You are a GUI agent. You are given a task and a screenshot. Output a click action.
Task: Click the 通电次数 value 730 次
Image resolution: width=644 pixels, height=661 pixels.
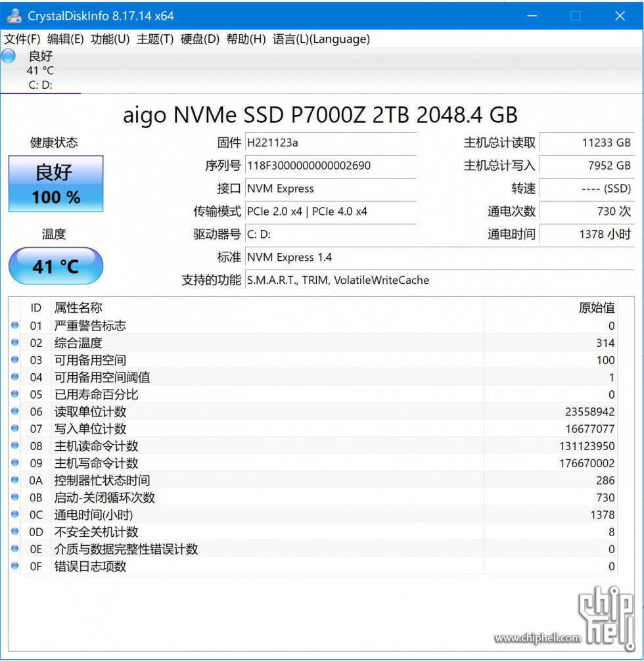click(587, 211)
